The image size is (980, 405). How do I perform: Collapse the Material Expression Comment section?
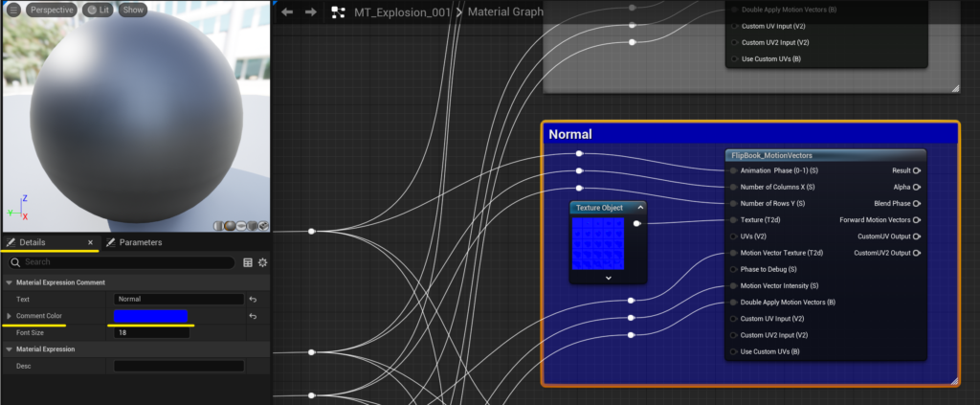9,282
